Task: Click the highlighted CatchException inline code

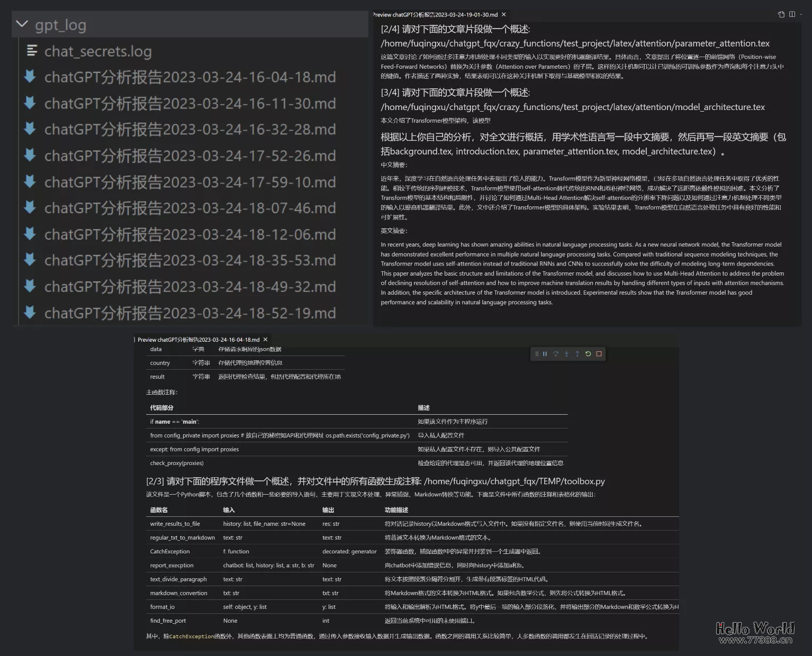Action: pyautogui.click(x=192, y=636)
